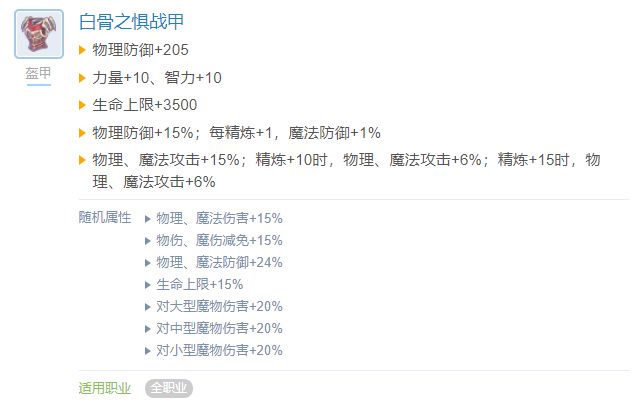The height and width of the screenshot is (410, 636).
Task: Click the 白骨之惧战甲 armor icon
Action: point(40,34)
